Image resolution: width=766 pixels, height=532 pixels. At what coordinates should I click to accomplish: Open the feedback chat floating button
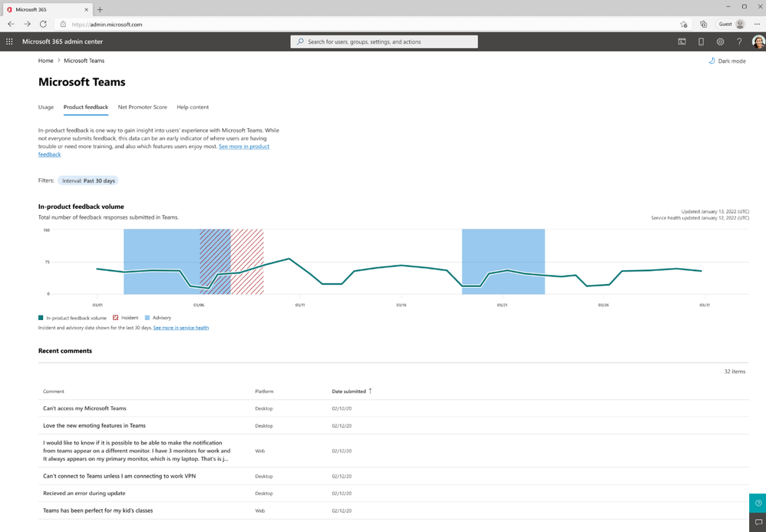[758, 522]
